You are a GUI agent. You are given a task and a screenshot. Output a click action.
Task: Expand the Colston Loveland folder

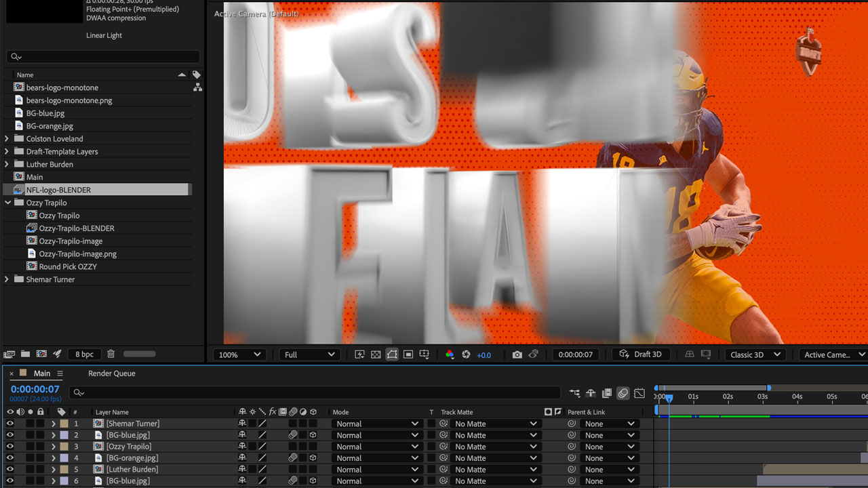[7, 139]
